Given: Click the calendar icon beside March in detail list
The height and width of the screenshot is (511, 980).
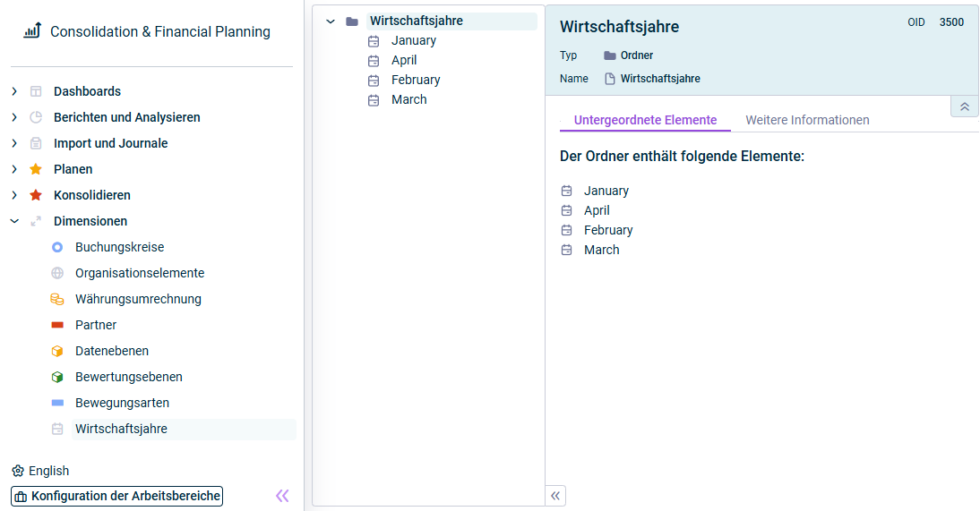Looking at the screenshot, I should point(566,250).
